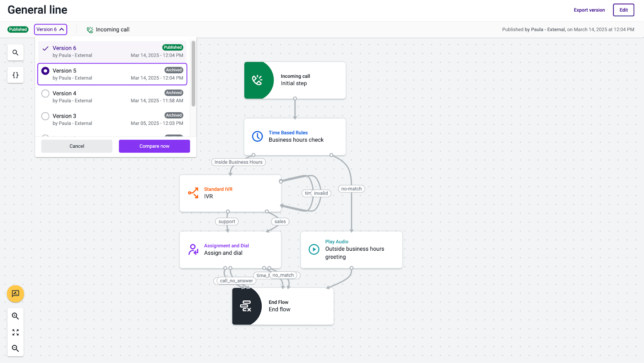Viewport: 644px width, 363px height.
Task: Click the Play Audio play icon
Action: pos(314,250)
